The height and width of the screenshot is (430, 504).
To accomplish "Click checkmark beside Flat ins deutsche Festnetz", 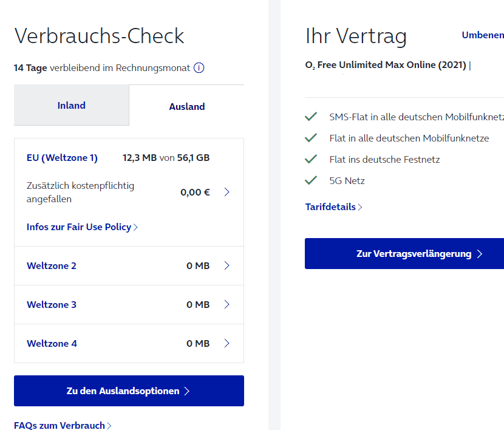I will pyautogui.click(x=311, y=159).
